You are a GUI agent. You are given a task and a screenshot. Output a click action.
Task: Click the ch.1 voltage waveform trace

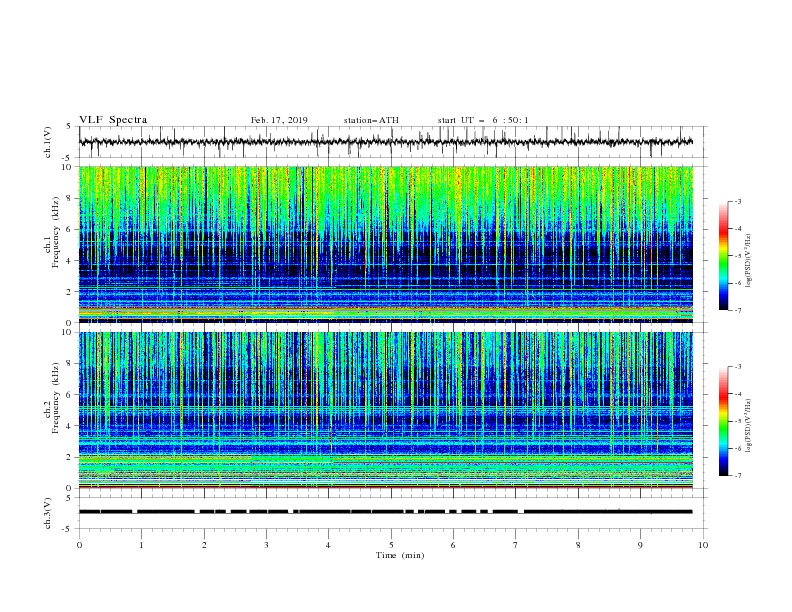[385, 142]
